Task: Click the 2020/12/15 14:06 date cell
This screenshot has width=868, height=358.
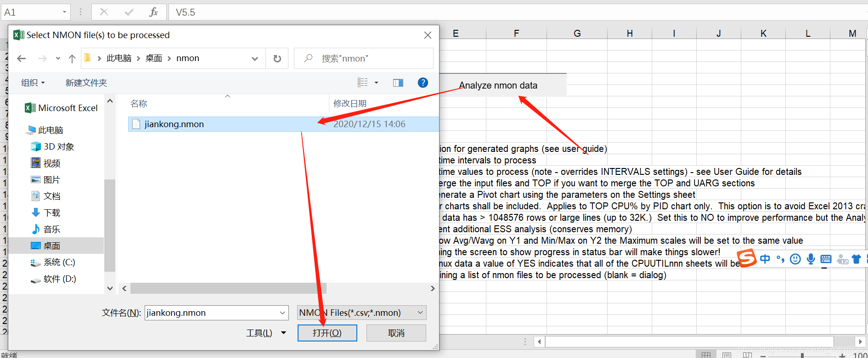Action: (369, 124)
